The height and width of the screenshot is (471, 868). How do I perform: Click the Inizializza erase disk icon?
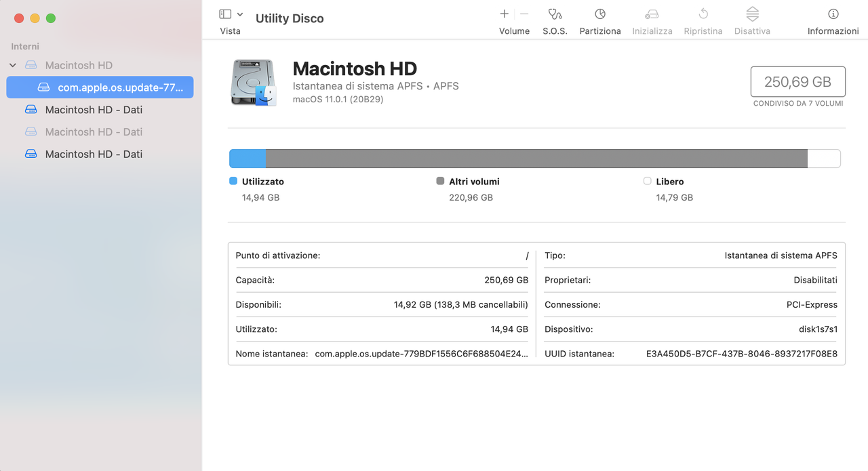click(x=652, y=14)
